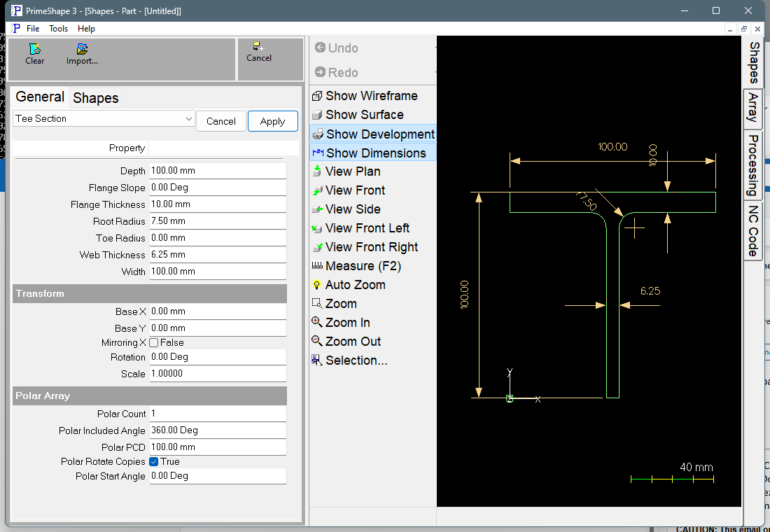Edit the Depth value field

(x=218, y=171)
